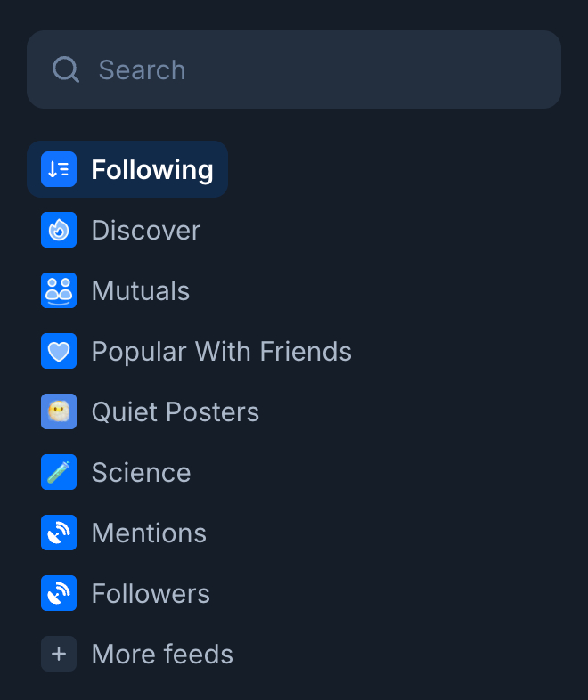This screenshot has width=588, height=700.
Task: Open the Discover feed label
Action: pos(146,230)
